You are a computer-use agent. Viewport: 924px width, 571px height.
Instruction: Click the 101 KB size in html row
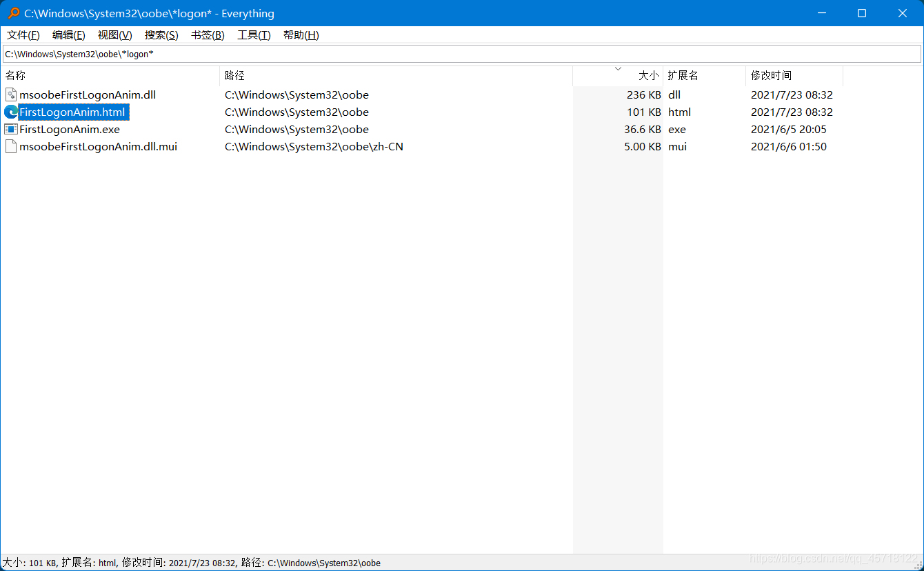coord(644,112)
